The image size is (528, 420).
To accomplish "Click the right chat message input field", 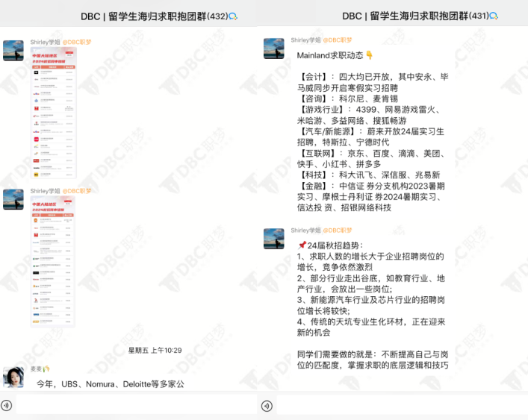I will coord(396,405).
